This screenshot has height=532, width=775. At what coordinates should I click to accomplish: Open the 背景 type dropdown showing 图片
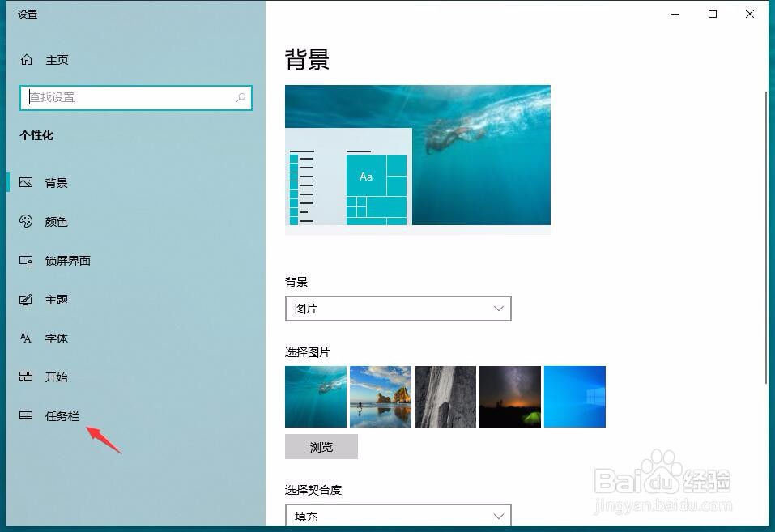tap(398, 309)
